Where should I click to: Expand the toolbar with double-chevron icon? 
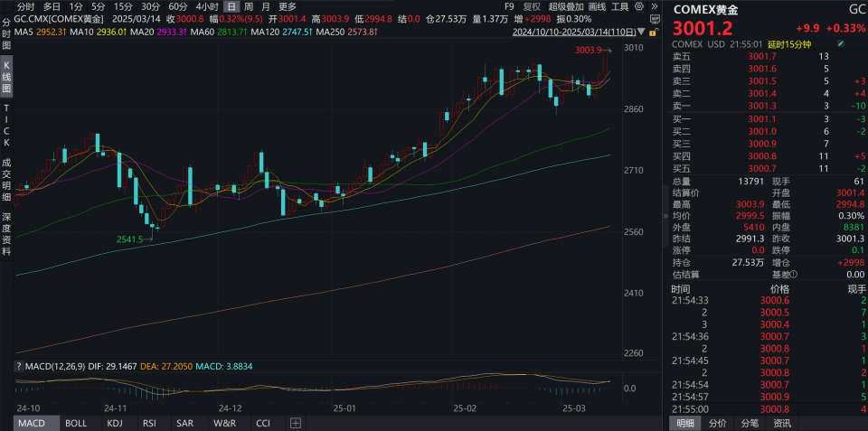pos(655,6)
